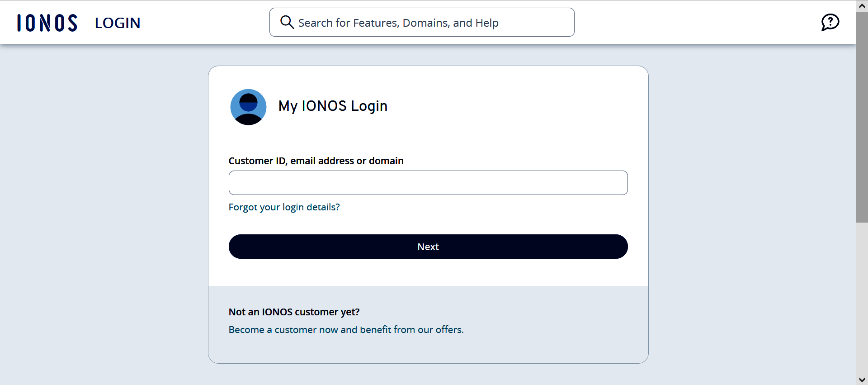Screen dimensions: 868x385
Task: Click the IONOS logo
Action: click(47, 23)
